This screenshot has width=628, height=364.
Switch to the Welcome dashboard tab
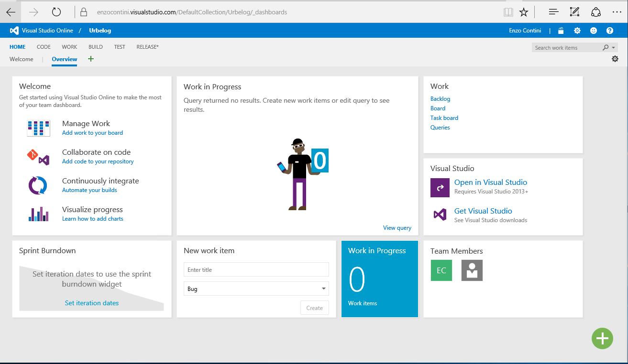[x=21, y=59]
